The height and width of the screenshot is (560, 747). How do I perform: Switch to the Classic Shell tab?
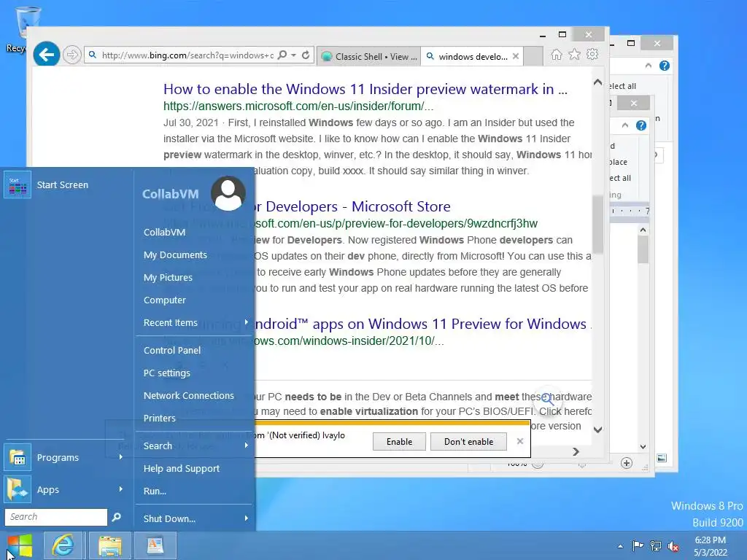pyautogui.click(x=368, y=56)
